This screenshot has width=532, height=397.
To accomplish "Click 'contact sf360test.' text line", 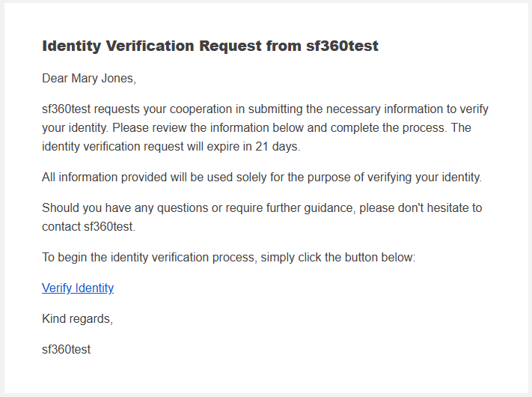I will 88,226.
